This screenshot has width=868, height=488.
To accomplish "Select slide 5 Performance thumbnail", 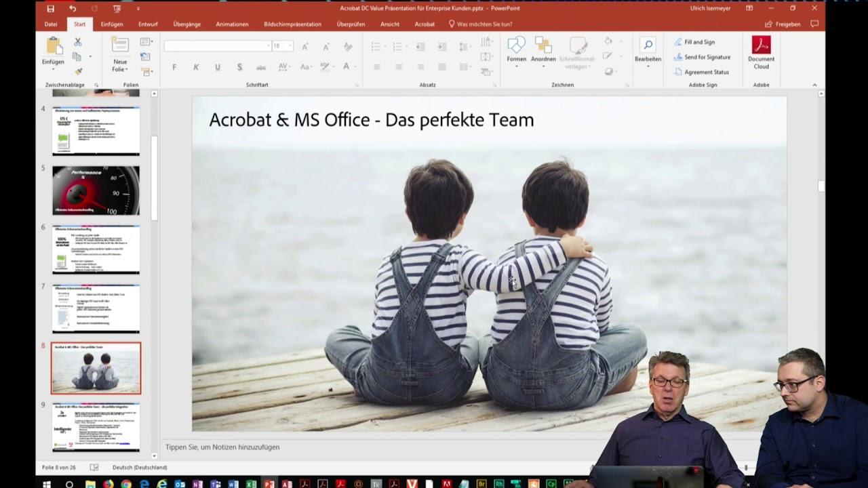I will click(96, 190).
